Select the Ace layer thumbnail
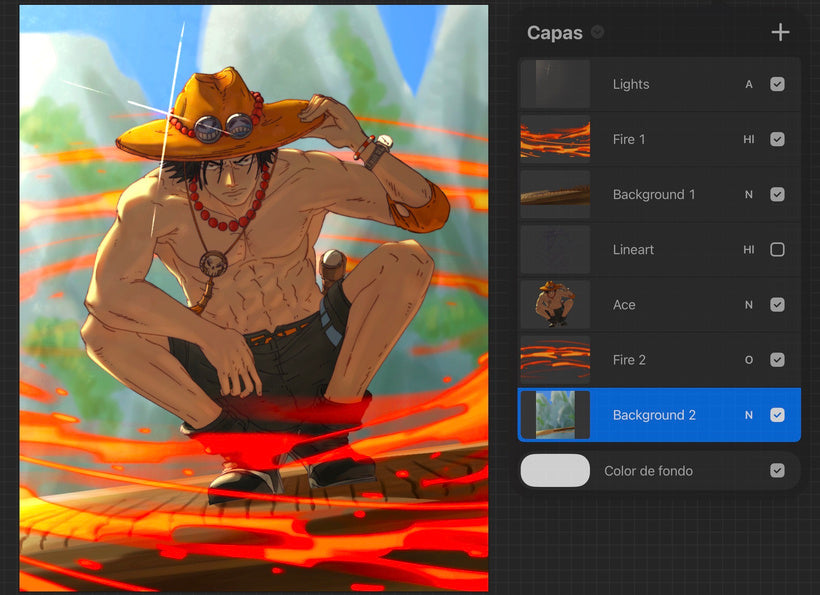The width and height of the screenshot is (820, 595). (x=555, y=305)
